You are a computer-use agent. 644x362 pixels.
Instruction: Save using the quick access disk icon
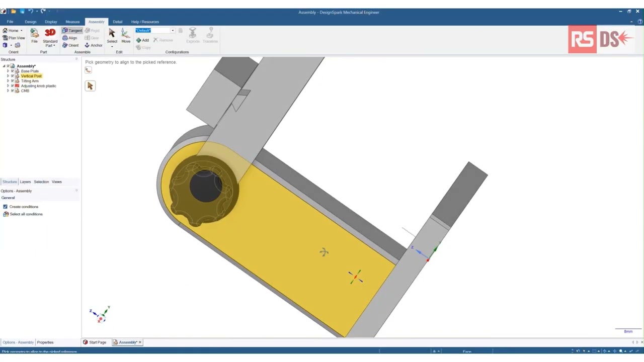22,11
